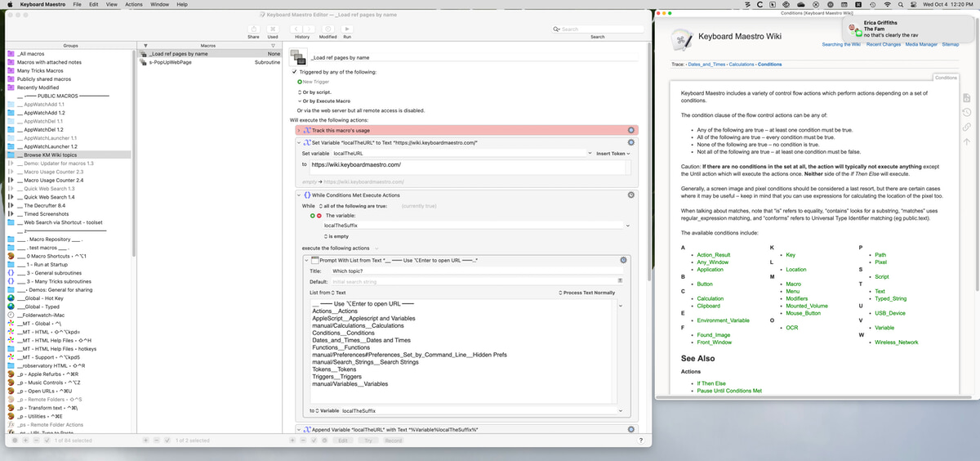
Task: Collapse the Set Variable action
Action: pyautogui.click(x=299, y=142)
